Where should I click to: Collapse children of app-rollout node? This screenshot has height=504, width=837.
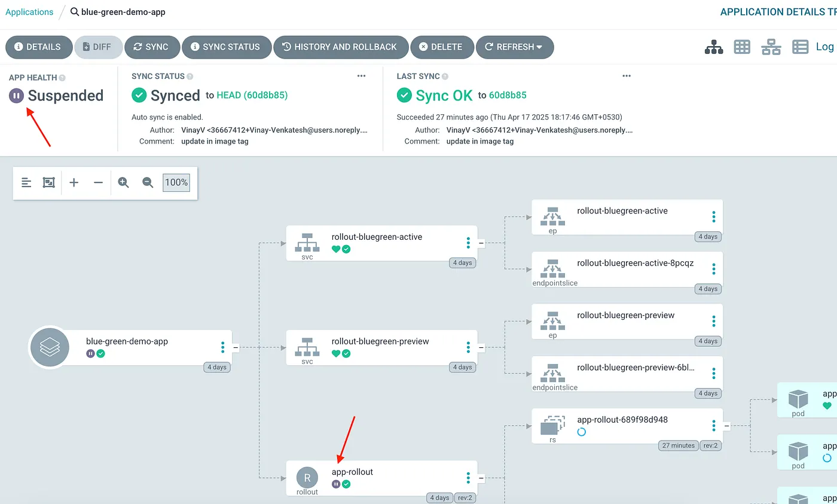click(481, 478)
